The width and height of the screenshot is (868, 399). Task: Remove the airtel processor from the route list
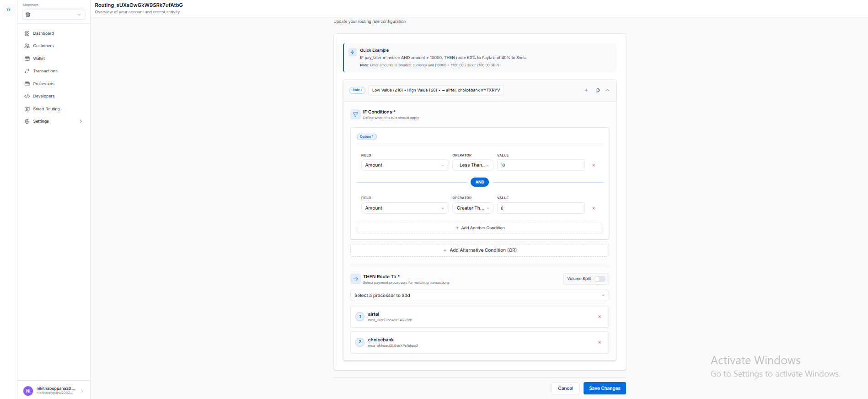[599, 317]
